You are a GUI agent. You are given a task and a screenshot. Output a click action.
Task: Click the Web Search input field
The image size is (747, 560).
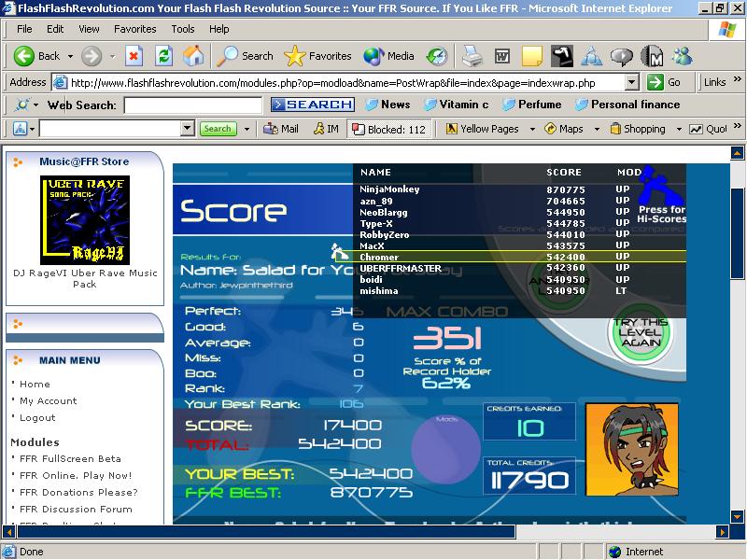pos(193,105)
